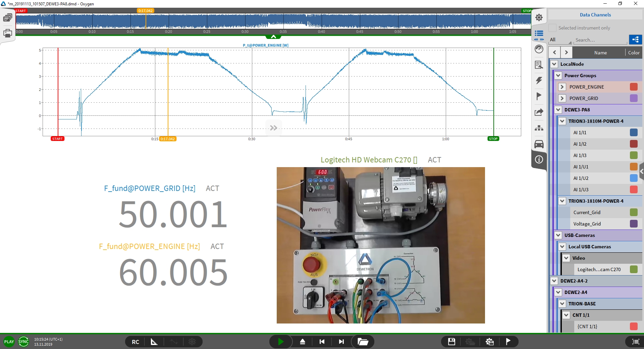Add marker with bottom bar flag icon
The image size is (644, 349).
tap(508, 342)
